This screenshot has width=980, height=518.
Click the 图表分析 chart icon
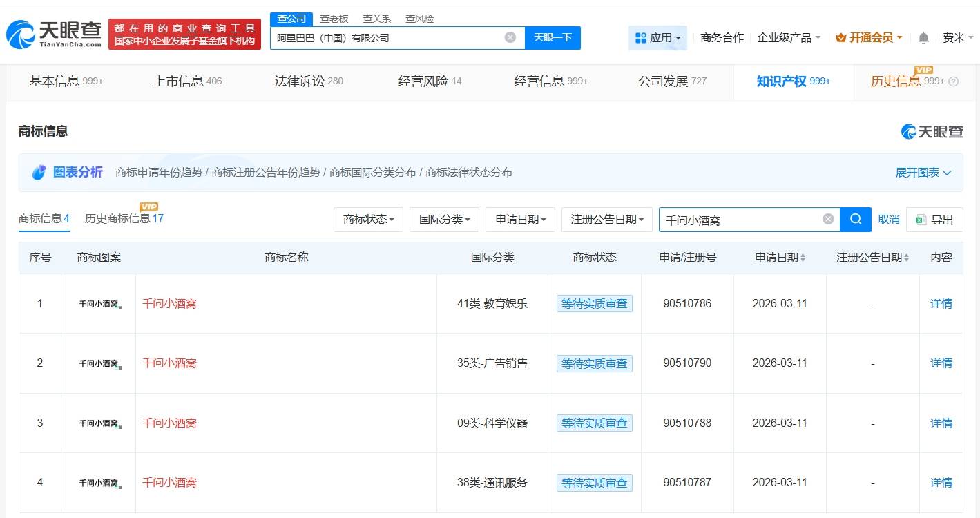pyautogui.click(x=39, y=172)
